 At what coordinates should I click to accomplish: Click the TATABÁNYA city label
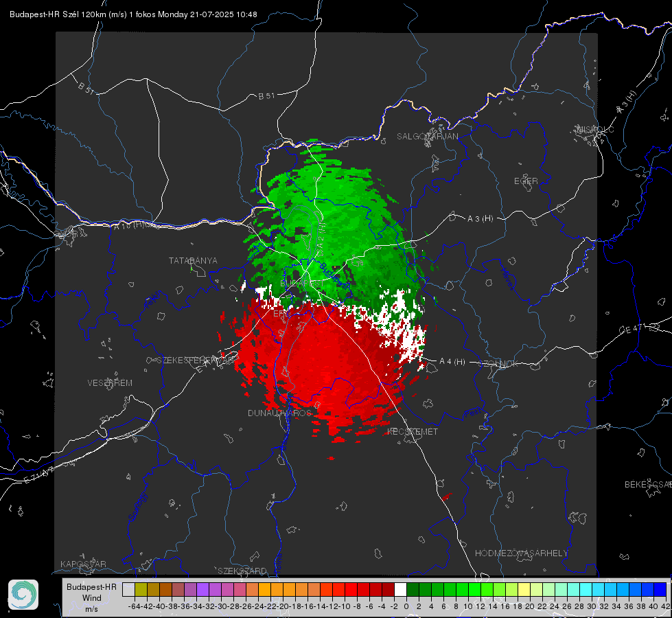tap(193, 260)
